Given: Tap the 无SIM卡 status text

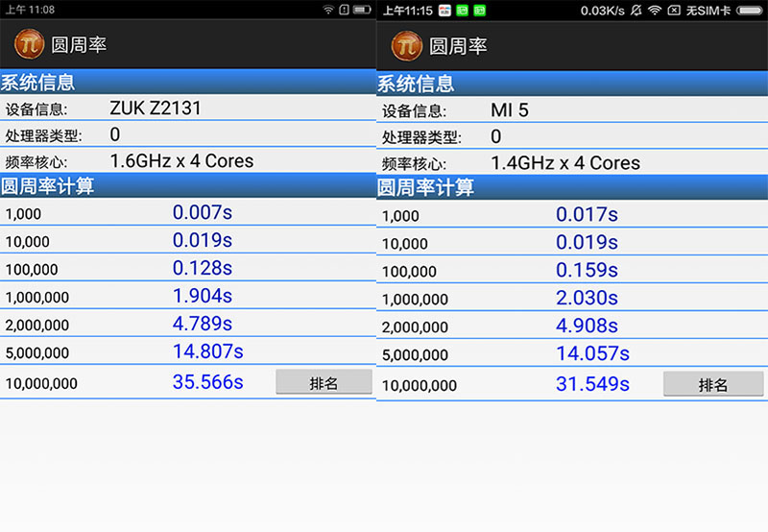Looking at the screenshot, I should 708,11.
